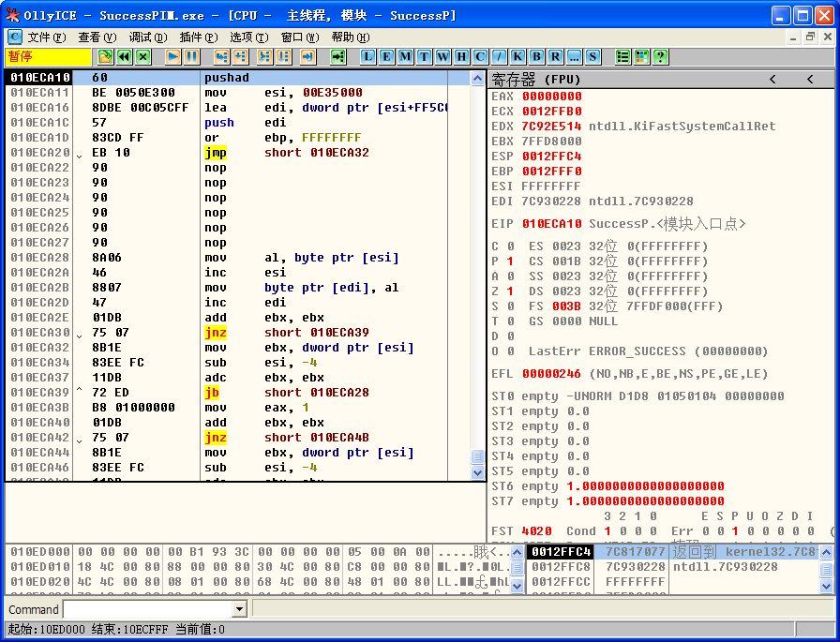The height and width of the screenshot is (642, 840).
Task: Open the 插件(P) menu
Action: pos(198,37)
